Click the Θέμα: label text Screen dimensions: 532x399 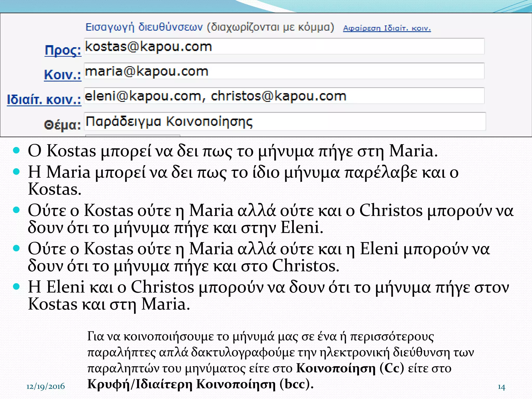pyautogui.click(x=62, y=125)
